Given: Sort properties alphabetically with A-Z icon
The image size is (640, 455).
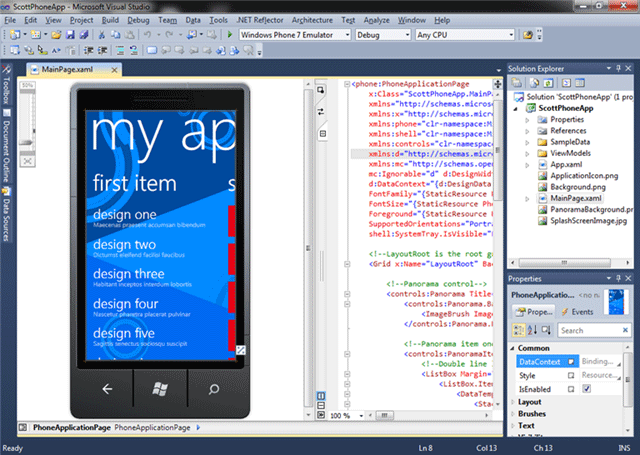Looking at the screenshot, I should coord(532,330).
